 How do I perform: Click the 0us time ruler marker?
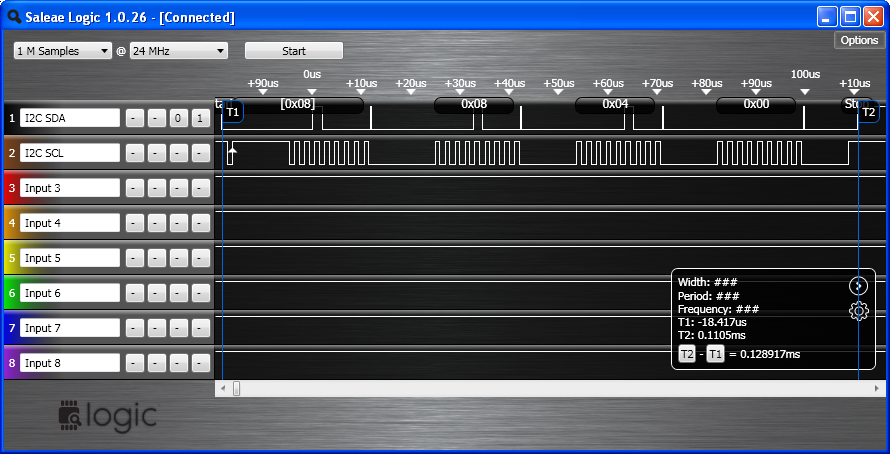(312, 91)
